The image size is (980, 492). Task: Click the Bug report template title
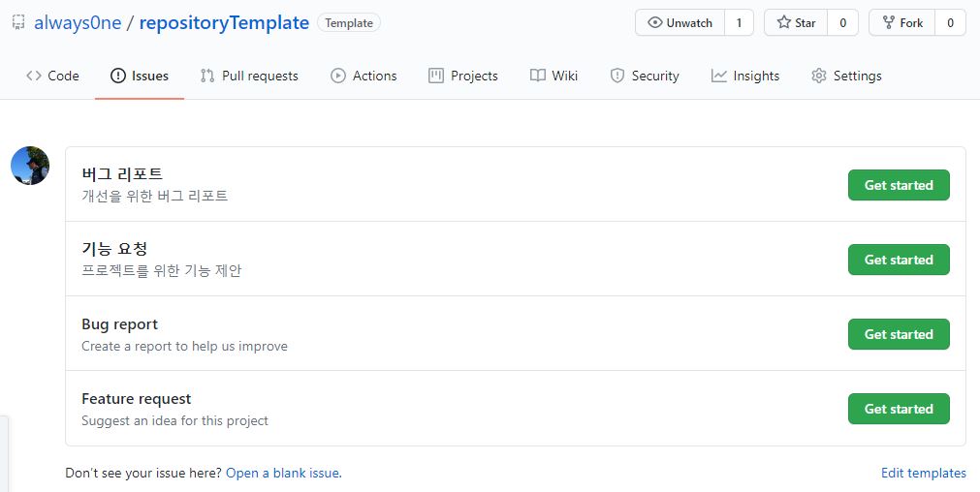[x=120, y=324]
